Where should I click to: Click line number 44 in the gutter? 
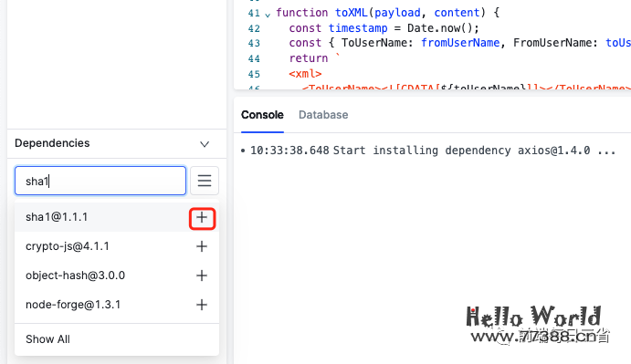254,58
